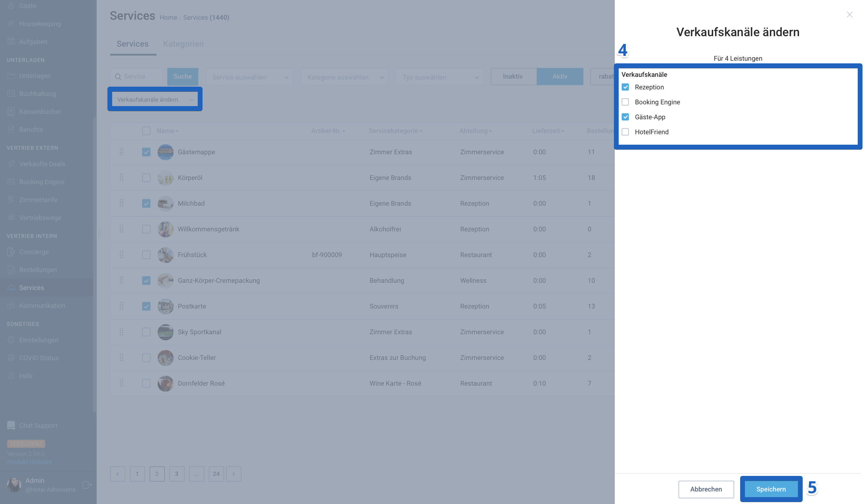
Task: Check the Willkommensgetränk row checkbox
Action: click(x=146, y=229)
